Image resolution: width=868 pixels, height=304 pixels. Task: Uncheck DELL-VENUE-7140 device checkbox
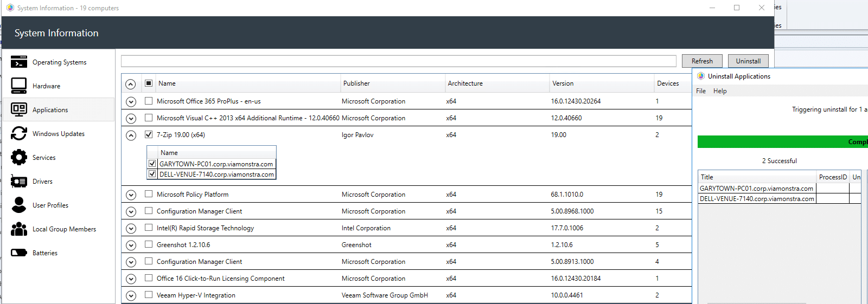coord(152,174)
